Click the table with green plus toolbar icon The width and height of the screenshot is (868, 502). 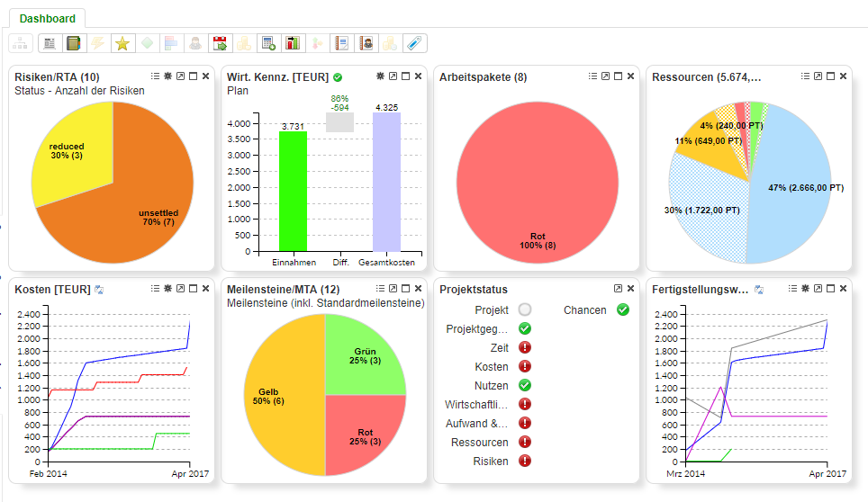pyautogui.click(x=268, y=43)
